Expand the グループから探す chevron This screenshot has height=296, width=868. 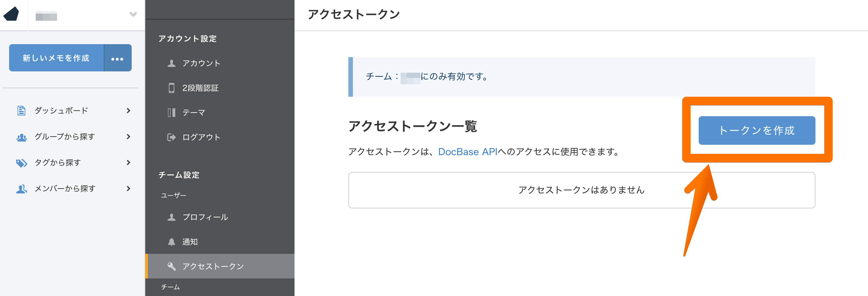pos(128,137)
